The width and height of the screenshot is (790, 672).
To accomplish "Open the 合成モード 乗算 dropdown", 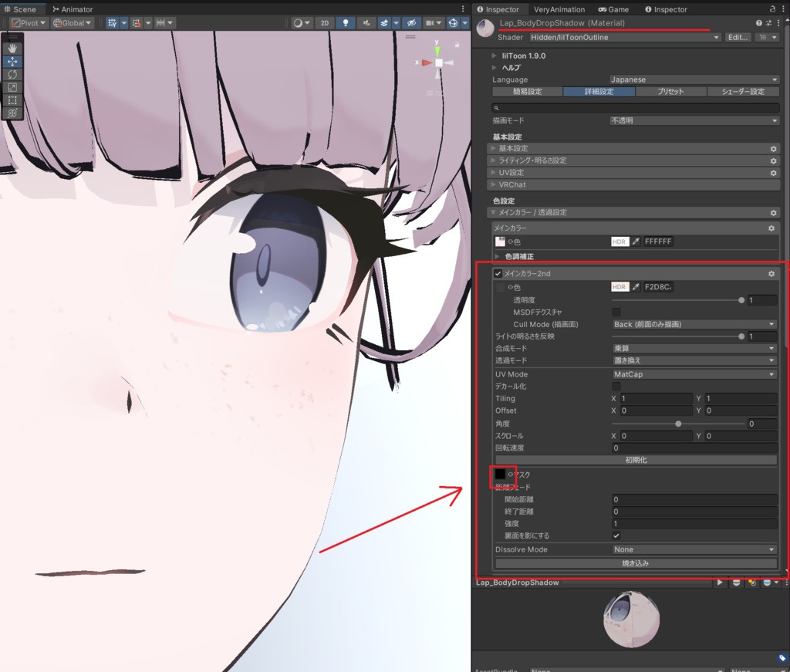I will click(694, 349).
